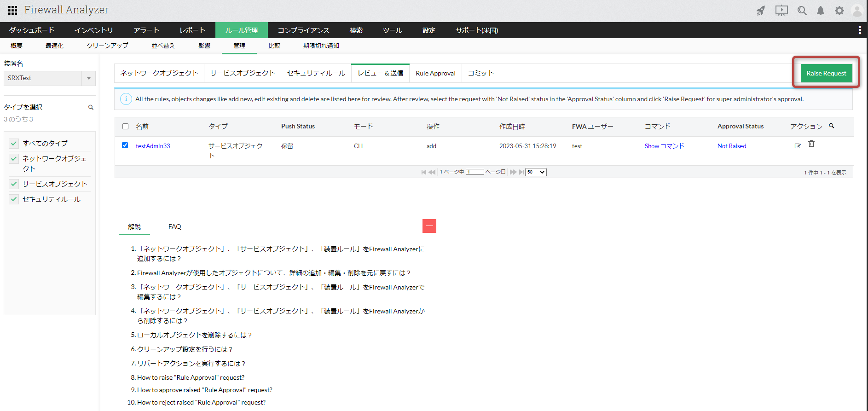Open the page size 50 dropdown
Viewport: 868px width, 411px height.
[536, 172]
